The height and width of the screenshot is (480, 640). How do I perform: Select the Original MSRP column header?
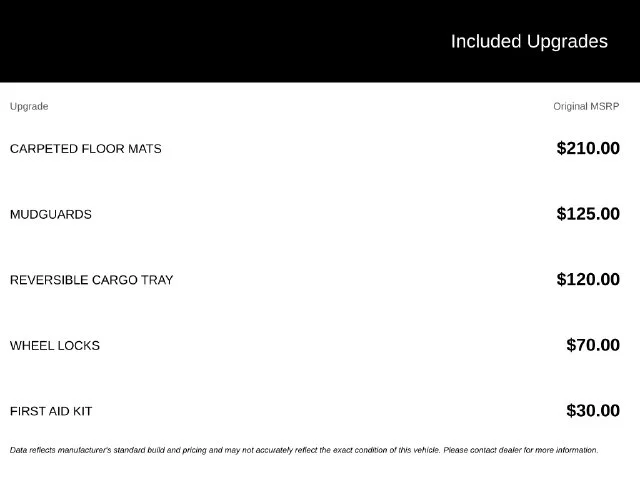(x=586, y=107)
